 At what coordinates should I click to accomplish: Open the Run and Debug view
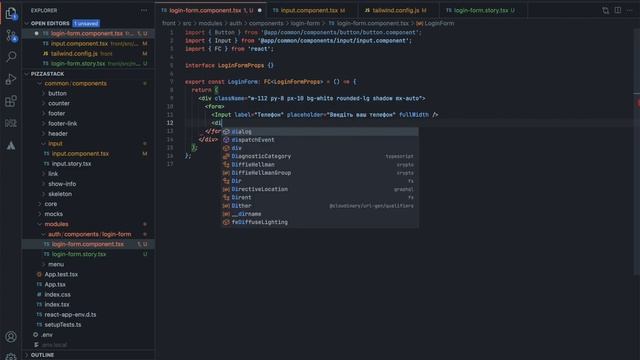[x=11, y=79]
